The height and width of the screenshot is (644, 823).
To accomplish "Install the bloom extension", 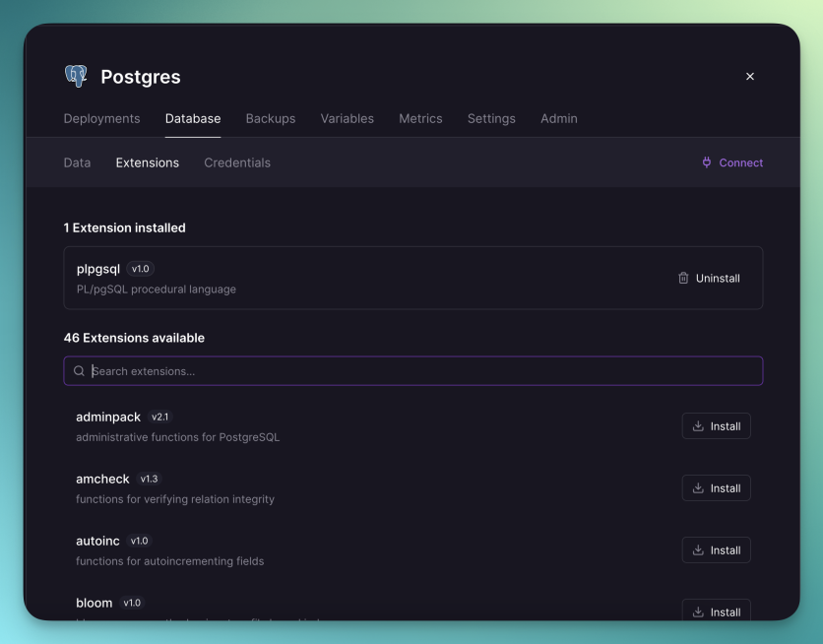I will (x=716, y=611).
